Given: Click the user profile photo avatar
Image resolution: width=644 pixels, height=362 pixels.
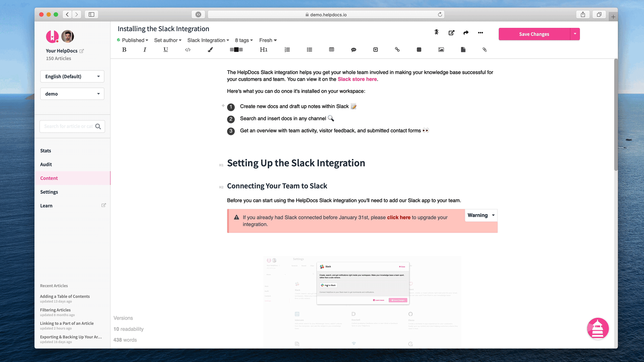Looking at the screenshot, I should point(68,36).
